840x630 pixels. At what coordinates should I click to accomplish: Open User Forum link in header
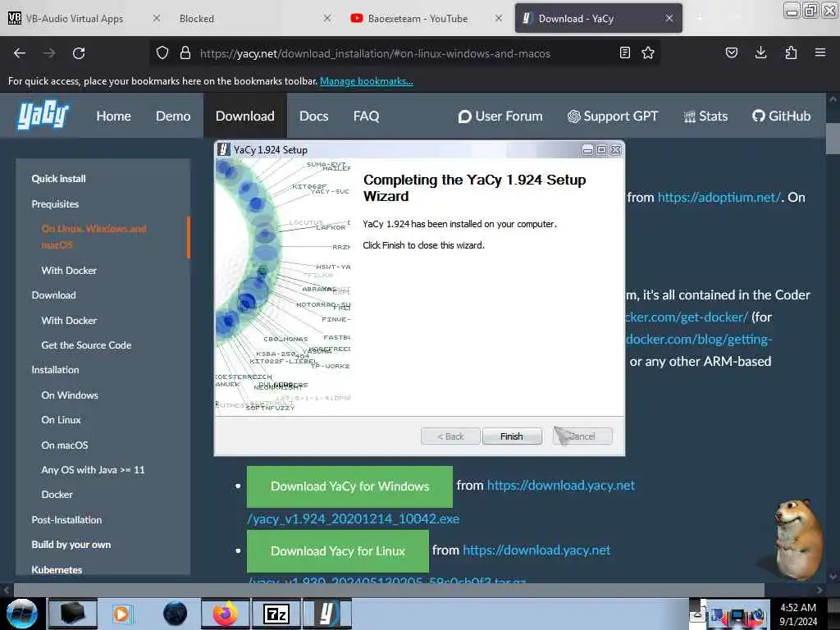point(500,116)
